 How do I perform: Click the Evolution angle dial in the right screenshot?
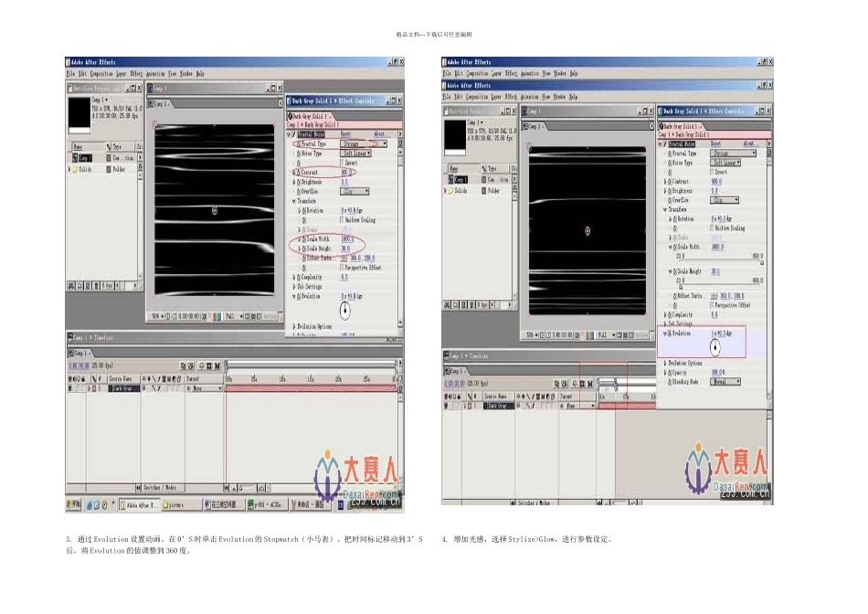tap(715, 346)
